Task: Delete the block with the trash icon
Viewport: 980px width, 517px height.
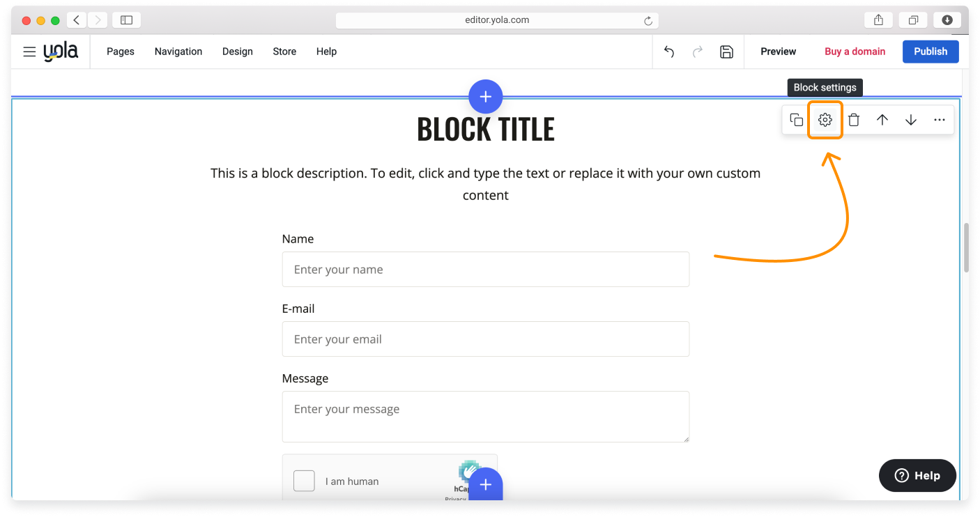Action: click(x=854, y=119)
